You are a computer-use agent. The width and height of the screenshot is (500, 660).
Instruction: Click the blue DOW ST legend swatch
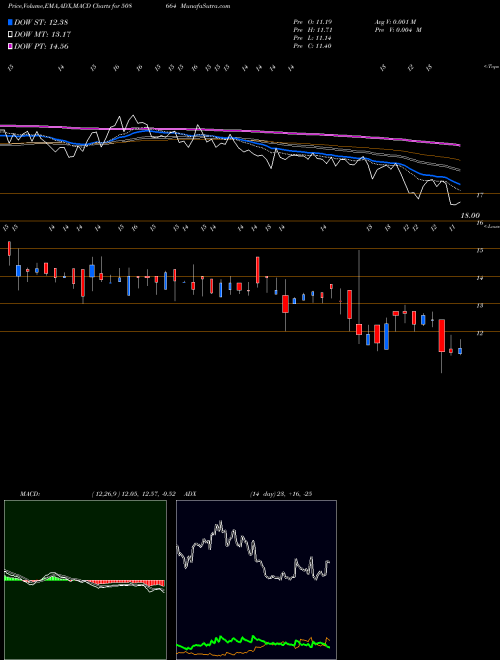pyautogui.click(x=10, y=22)
